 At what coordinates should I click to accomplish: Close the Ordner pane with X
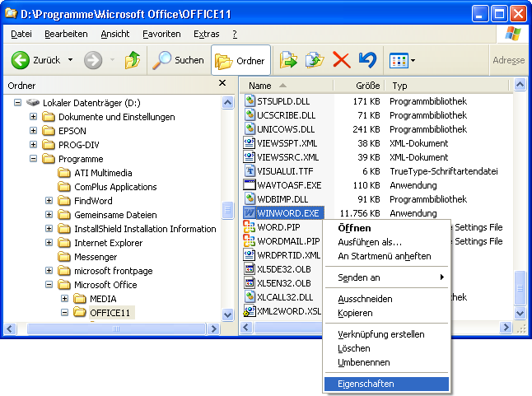tap(222, 82)
